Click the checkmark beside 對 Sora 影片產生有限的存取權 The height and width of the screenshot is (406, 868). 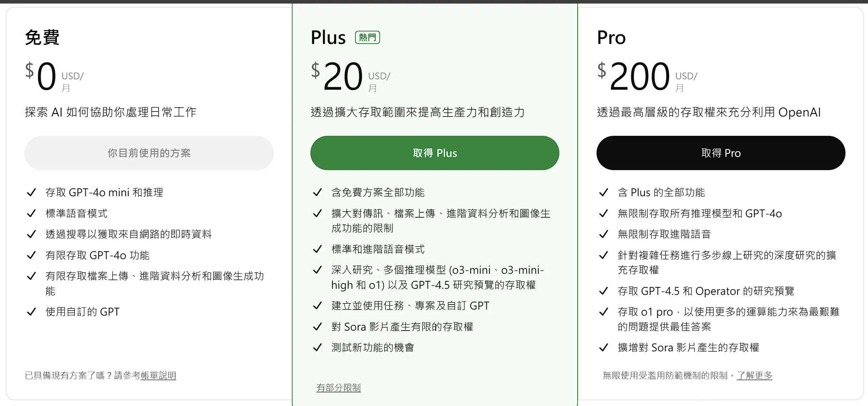tap(317, 327)
